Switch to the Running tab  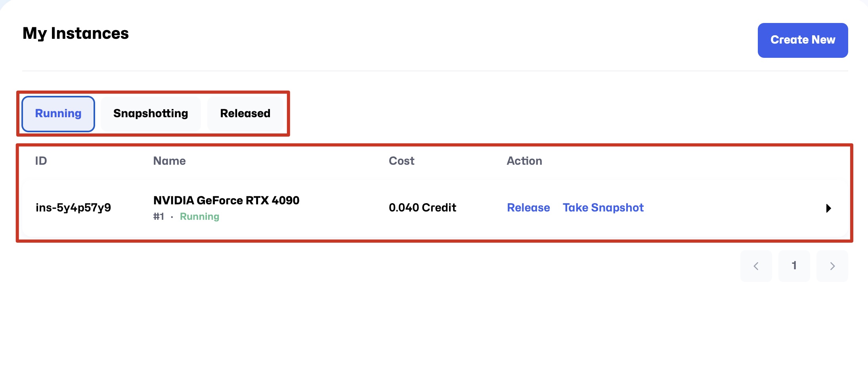point(58,114)
